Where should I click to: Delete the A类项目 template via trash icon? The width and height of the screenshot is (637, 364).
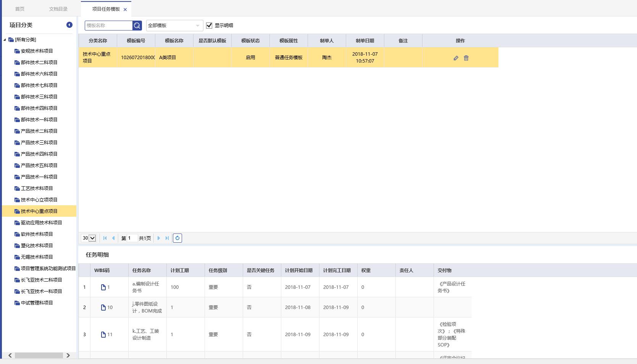tap(466, 58)
